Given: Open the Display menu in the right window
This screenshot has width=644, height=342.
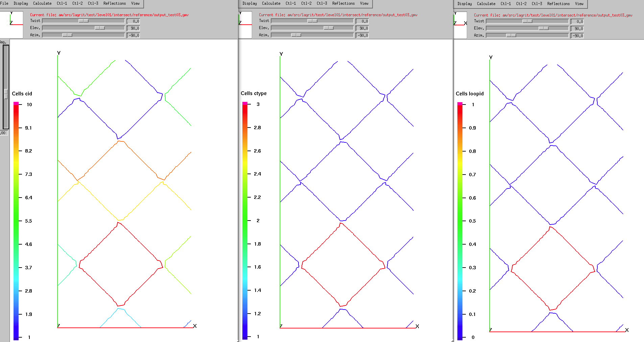Looking at the screenshot, I should [x=464, y=4].
